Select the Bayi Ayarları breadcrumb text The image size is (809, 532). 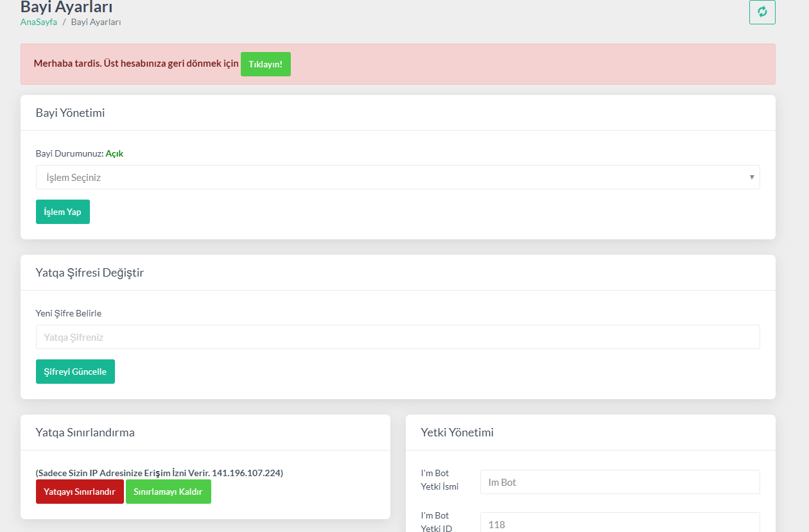point(96,22)
